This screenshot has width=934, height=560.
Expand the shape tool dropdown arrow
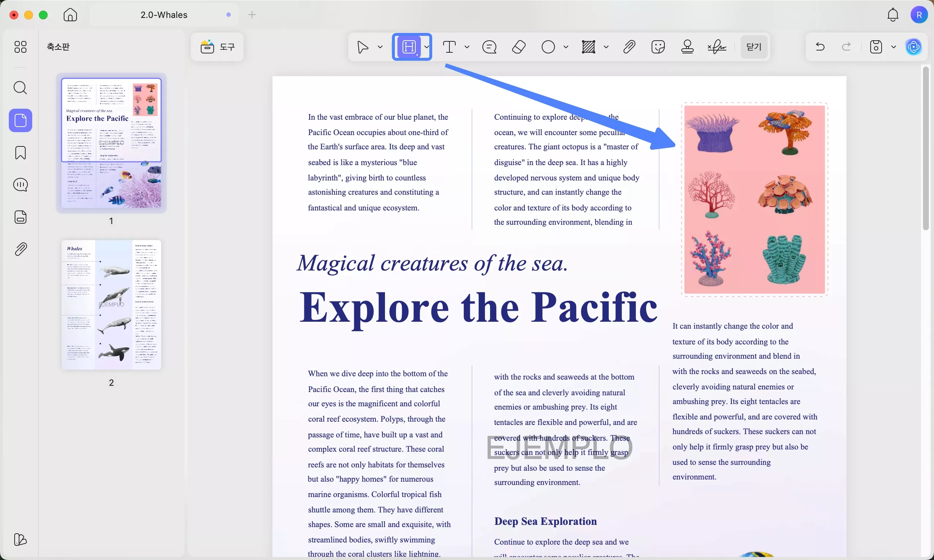tap(566, 47)
